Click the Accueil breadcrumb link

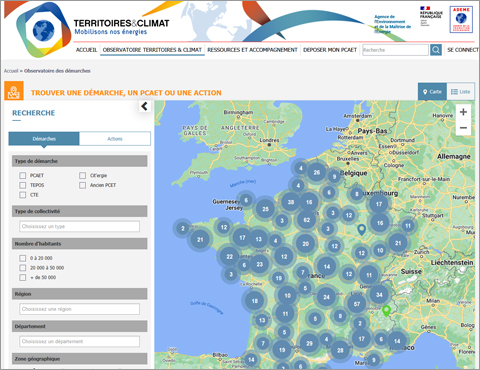(11, 71)
